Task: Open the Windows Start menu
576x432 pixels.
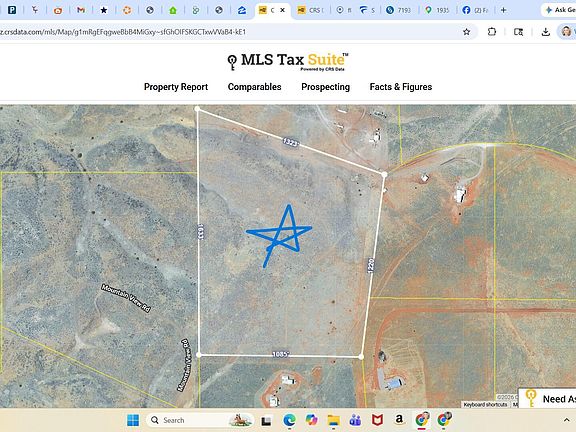Action: (x=133, y=420)
